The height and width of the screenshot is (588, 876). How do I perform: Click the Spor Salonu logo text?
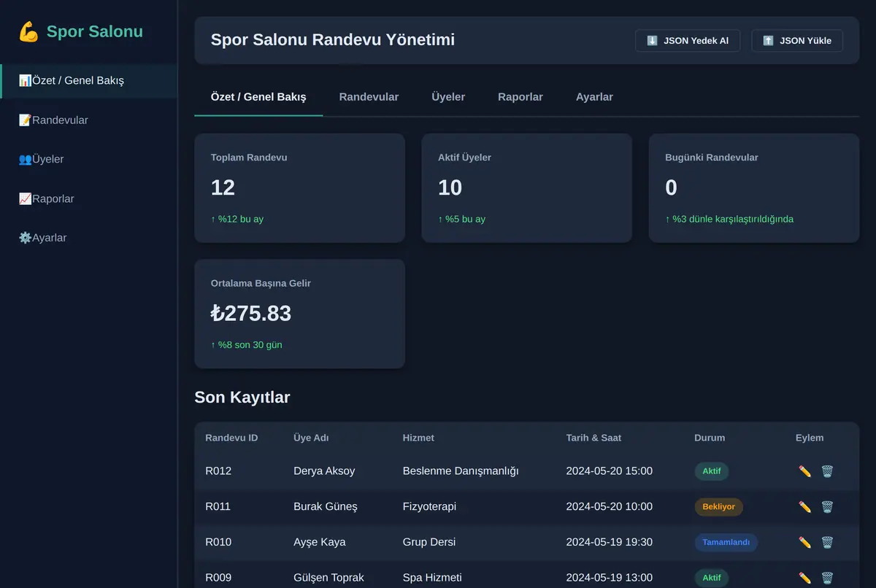[95, 32]
